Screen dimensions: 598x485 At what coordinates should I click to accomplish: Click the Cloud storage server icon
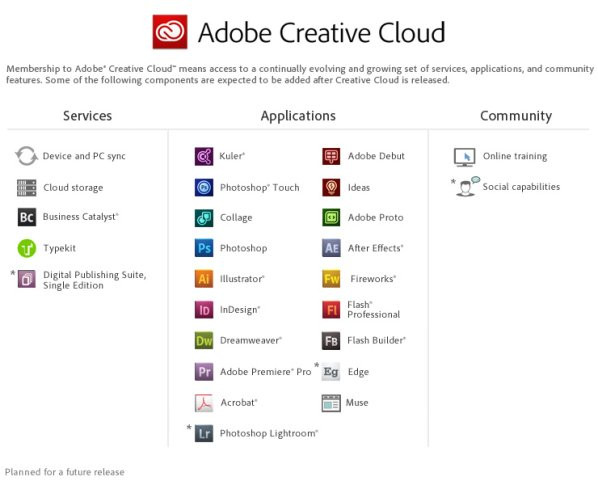27,188
